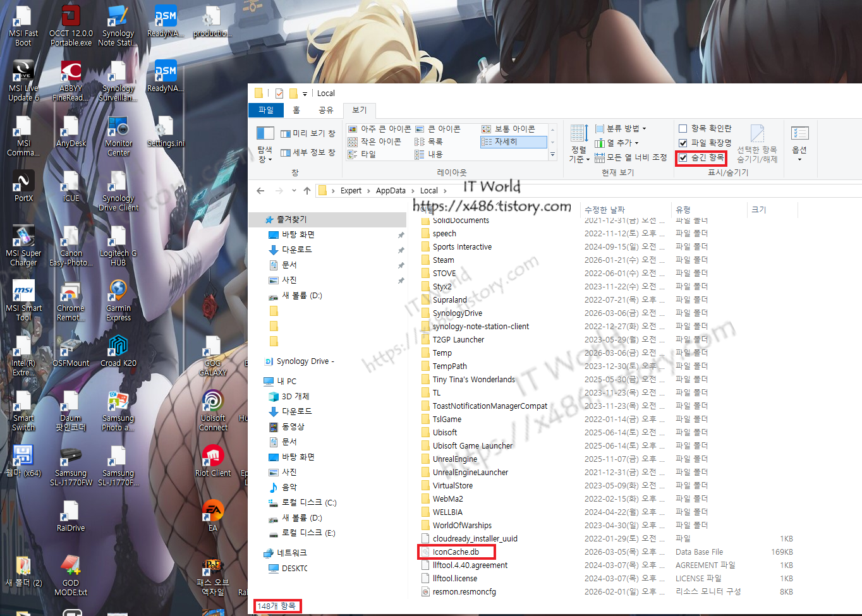Select the Monitor Center desktop icon
Viewport: 862px width, 616px height.
pos(118,135)
